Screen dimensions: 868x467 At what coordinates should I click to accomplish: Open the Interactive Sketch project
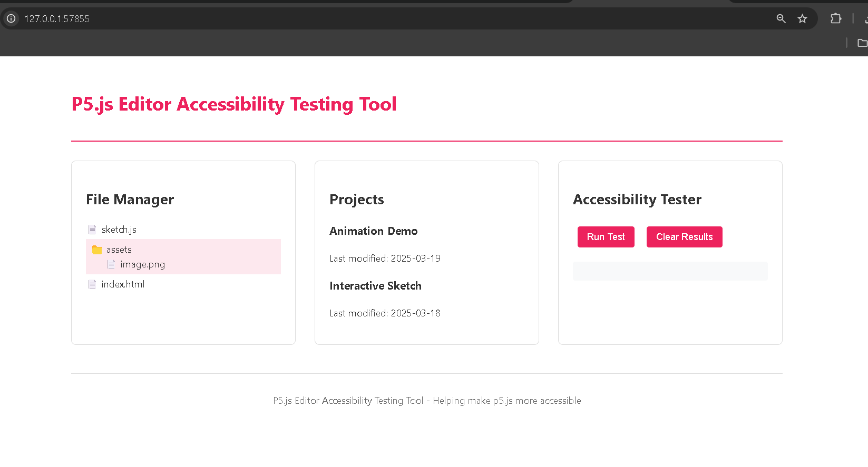click(x=375, y=286)
